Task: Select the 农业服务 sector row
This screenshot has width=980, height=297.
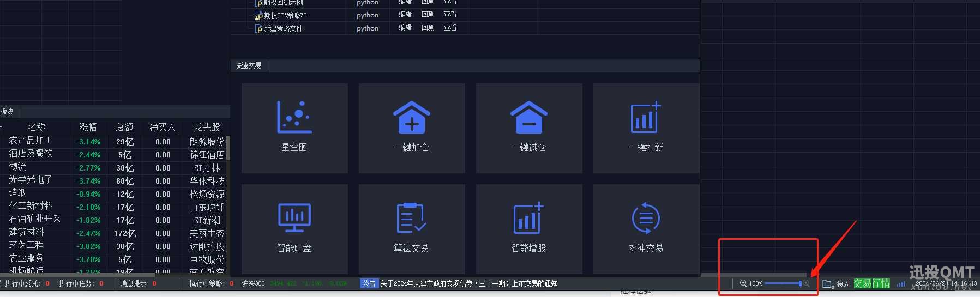Action: [27, 258]
